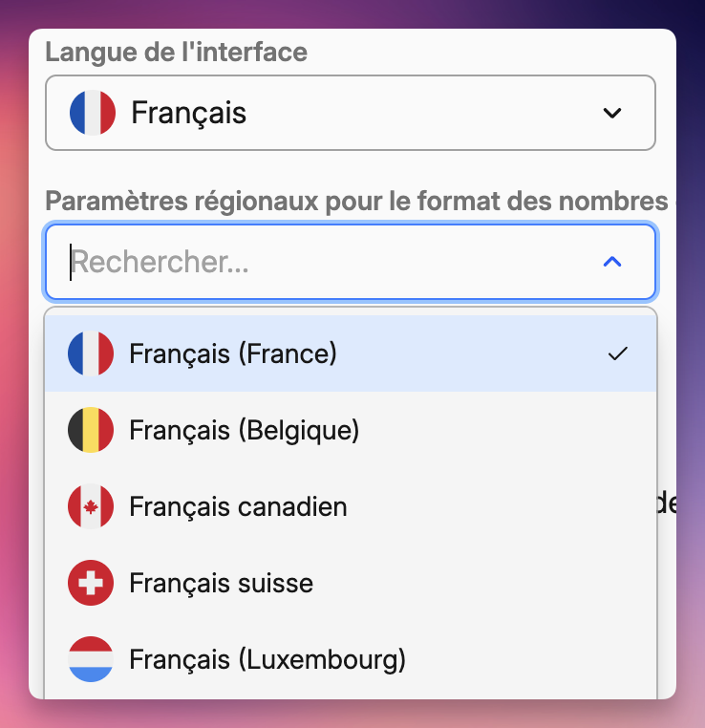Click the selected Français value text
This screenshot has height=728, width=705.
188,113
